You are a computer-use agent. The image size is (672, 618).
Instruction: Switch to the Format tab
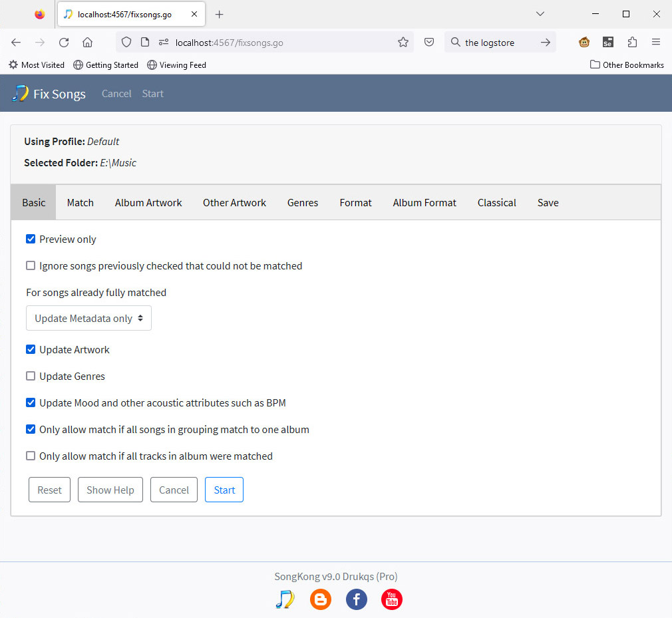click(x=355, y=203)
